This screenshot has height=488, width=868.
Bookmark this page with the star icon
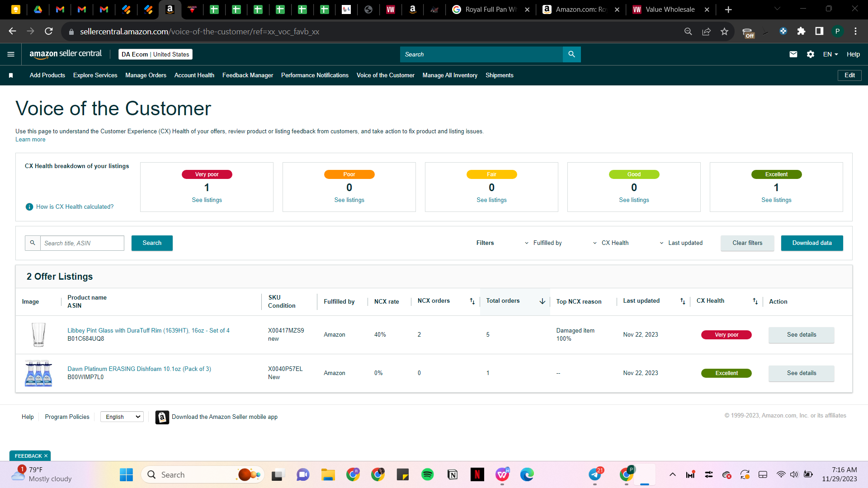pos(724,31)
